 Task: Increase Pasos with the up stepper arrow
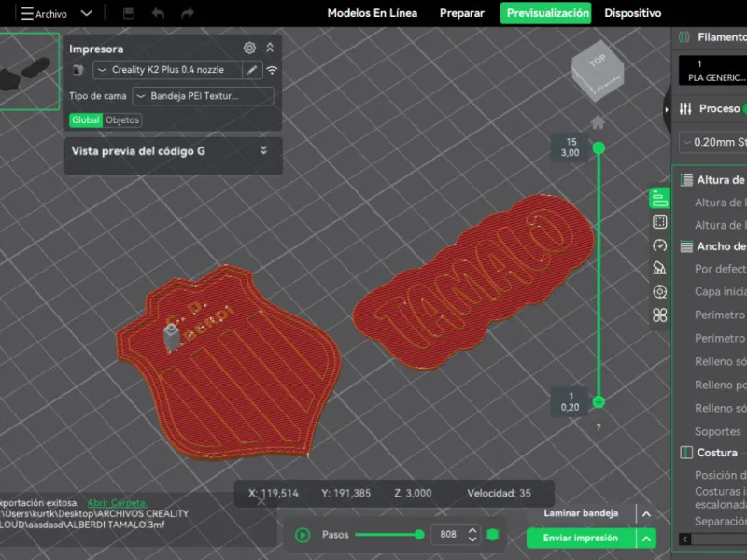pos(472,529)
